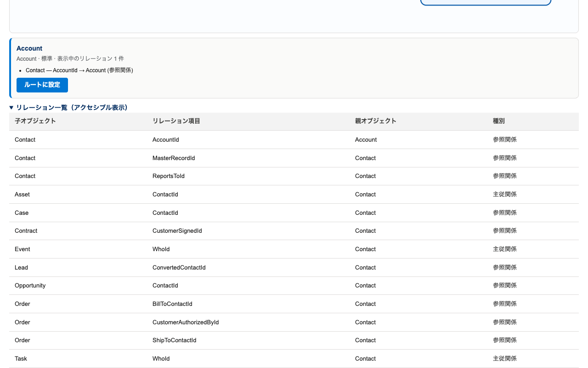Click the Account heading in the detail card
The height and width of the screenshot is (368, 588).
click(29, 48)
